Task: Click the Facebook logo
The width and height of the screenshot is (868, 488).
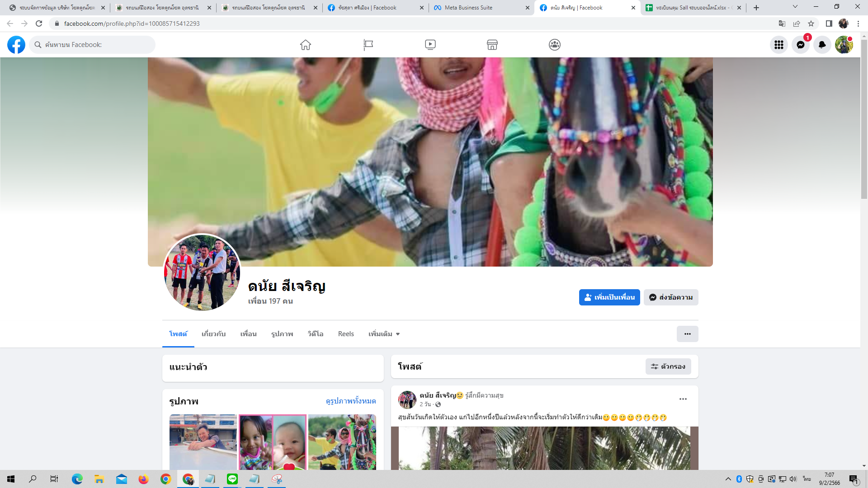Action: coord(16,45)
